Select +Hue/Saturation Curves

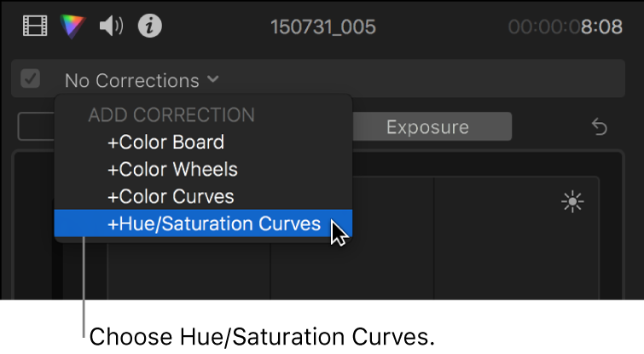213,224
